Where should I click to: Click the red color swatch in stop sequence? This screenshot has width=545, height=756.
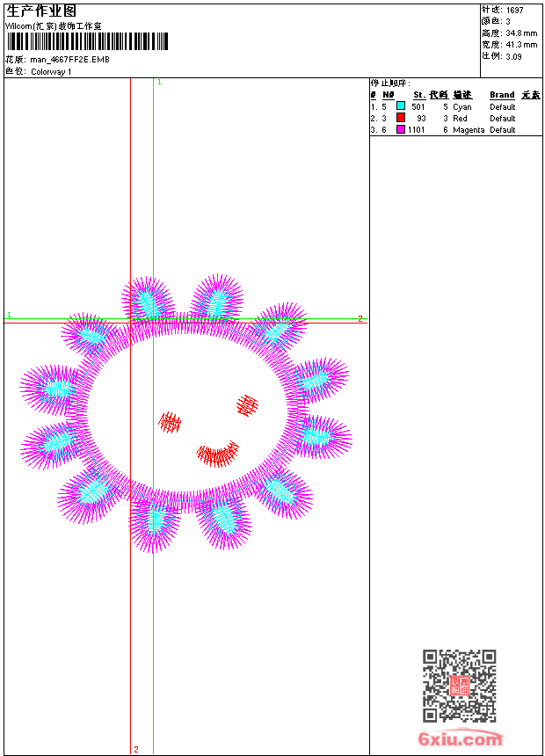coord(400,118)
